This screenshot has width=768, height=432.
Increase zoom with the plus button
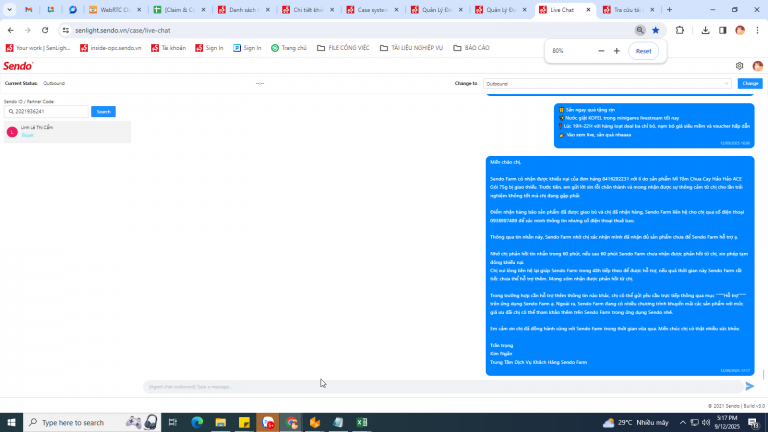click(617, 51)
